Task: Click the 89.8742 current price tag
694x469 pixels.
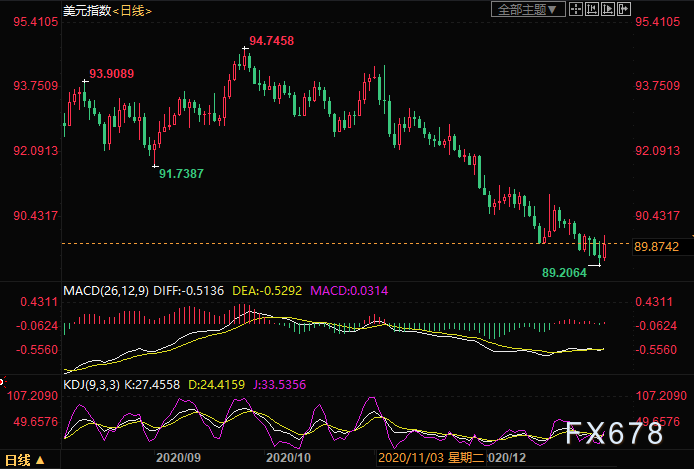Action: pyautogui.click(x=657, y=246)
